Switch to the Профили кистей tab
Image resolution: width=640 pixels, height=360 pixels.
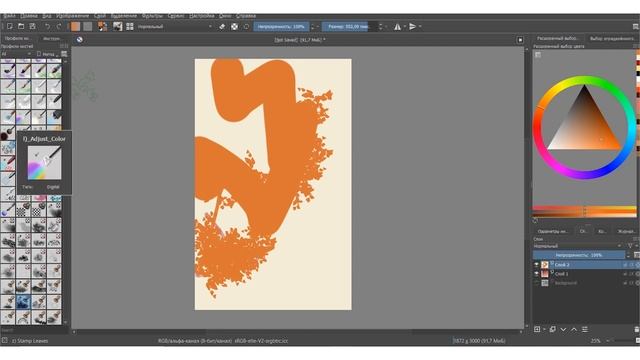(18, 38)
